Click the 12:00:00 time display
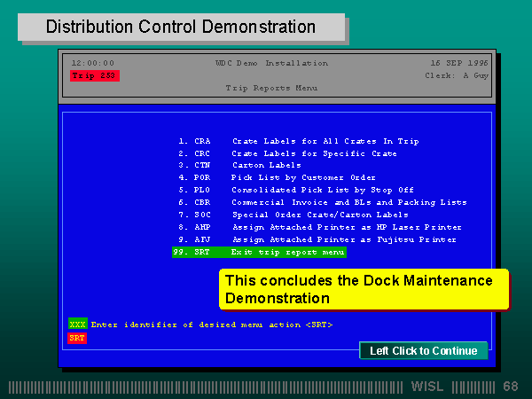The width and height of the screenshot is (532, 399). (x=93, y=63)
